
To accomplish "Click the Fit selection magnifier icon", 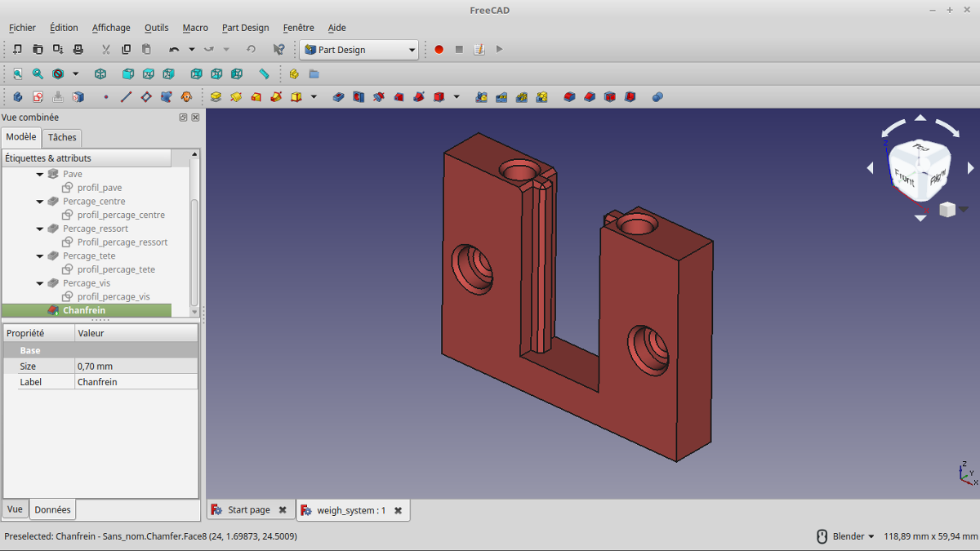I will (x=38, y=73).
